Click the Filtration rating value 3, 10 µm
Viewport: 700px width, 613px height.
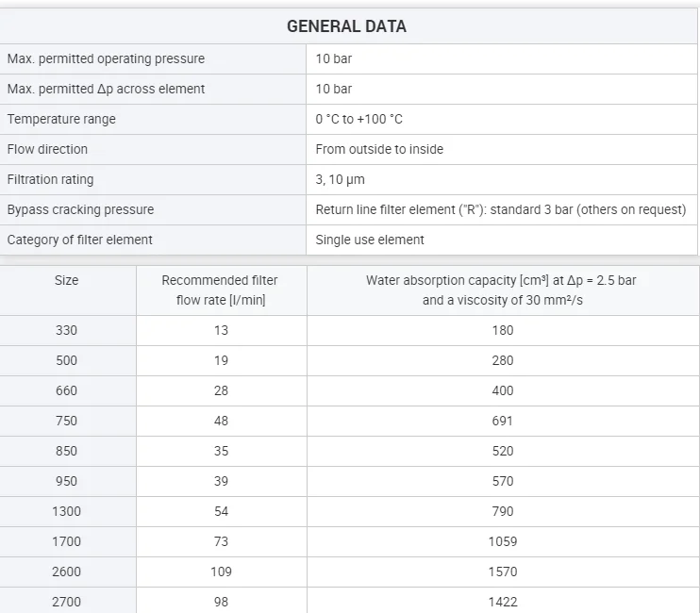point(340,179)
